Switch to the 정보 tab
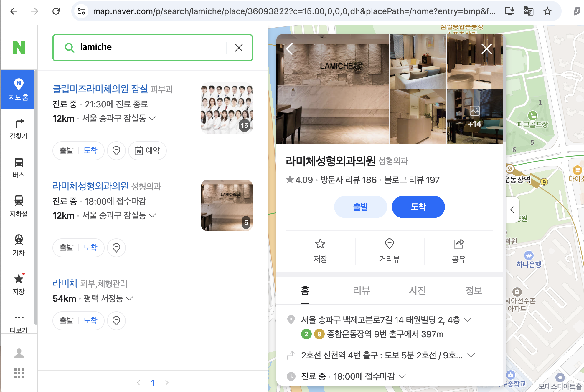The height and width of the screenshot is (392, 584). 474,291
